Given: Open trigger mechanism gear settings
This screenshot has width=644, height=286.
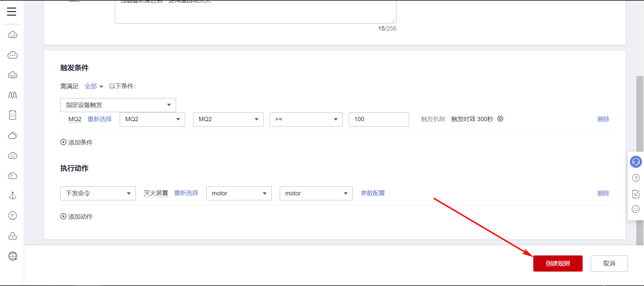Looking at the screenshot, I should click(x=500, y=119).
